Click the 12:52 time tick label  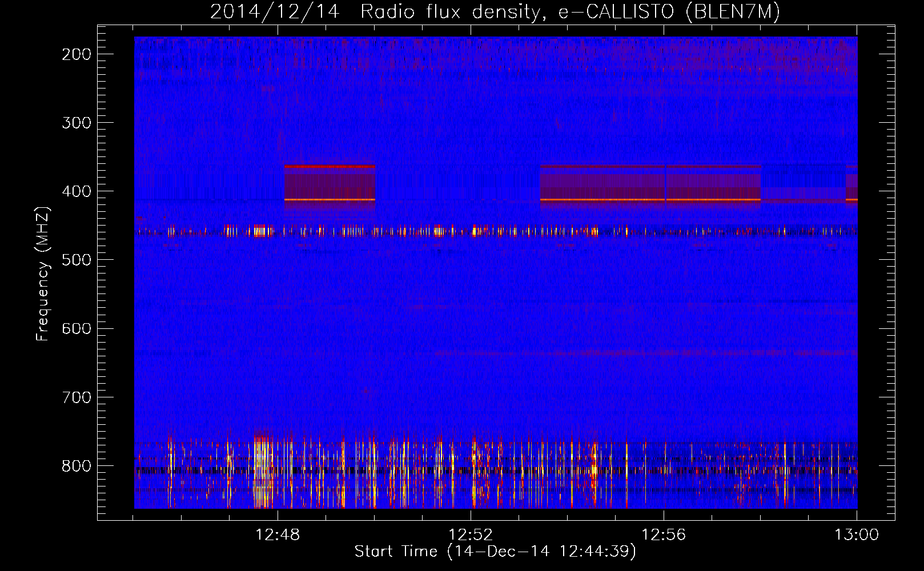471,535
